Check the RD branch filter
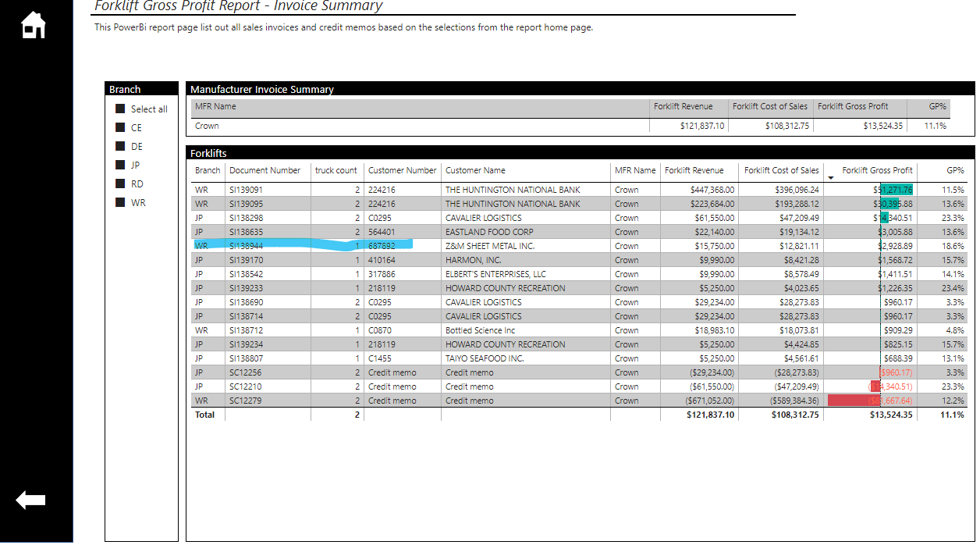This screenshot has width=980, height=545. [120, 183]
